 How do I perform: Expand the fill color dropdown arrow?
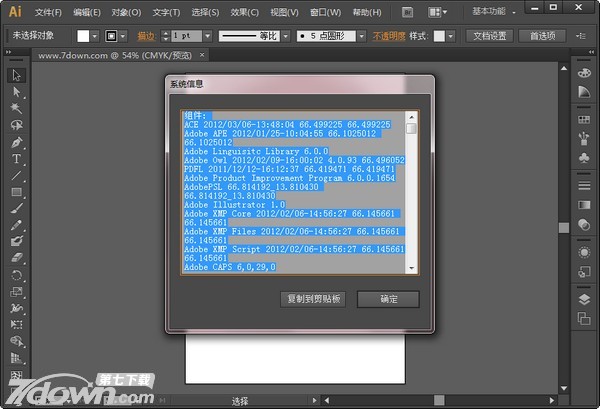[x=95, y=36]
